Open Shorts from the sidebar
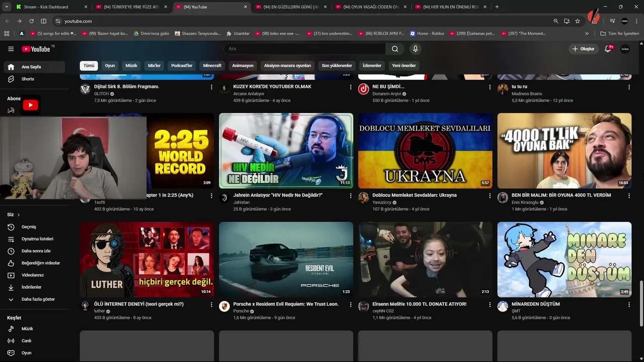This screenshot has width=644, height=362. [x=34, y=79]
